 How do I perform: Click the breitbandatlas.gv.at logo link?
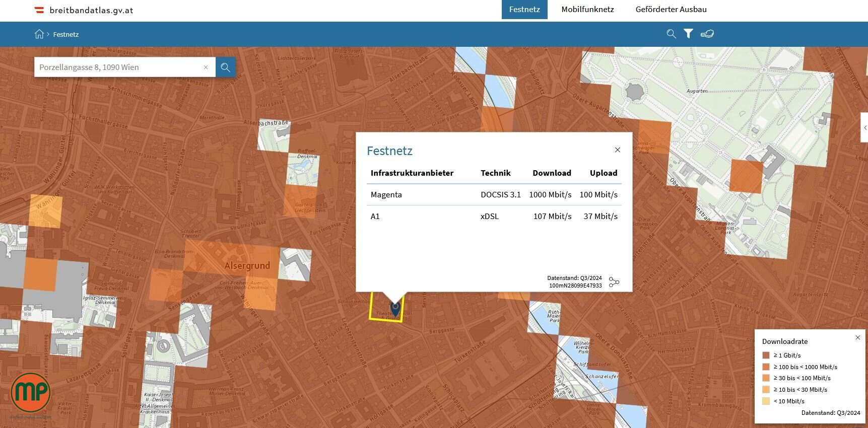[84, 10]
